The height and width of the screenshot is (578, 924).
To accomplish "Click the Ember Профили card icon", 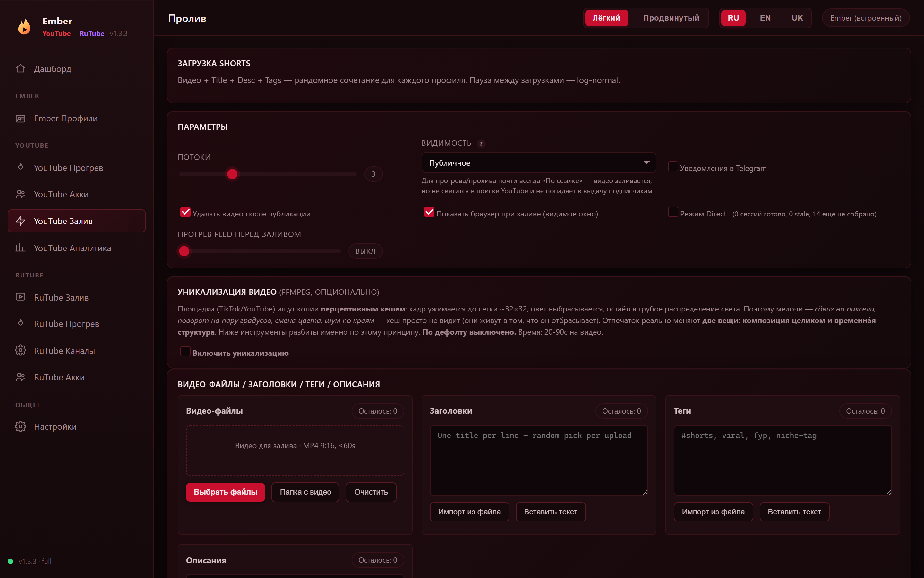I will [x=21, y=118].
